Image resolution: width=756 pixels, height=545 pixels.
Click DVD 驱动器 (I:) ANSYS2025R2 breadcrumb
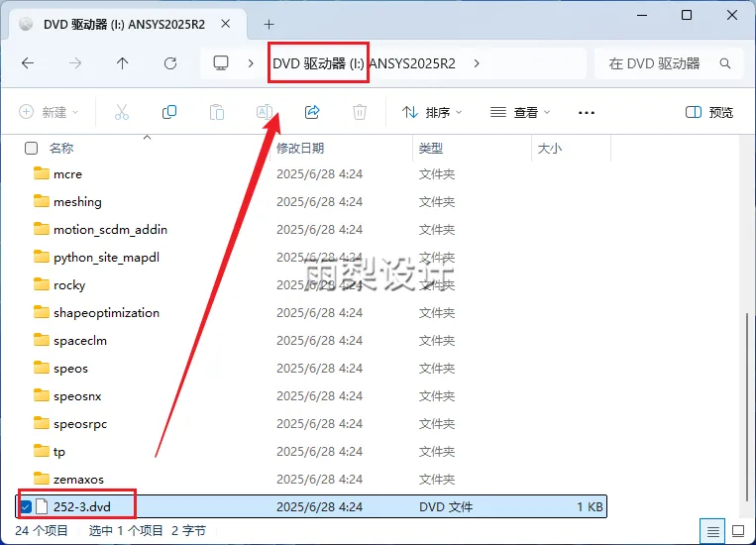pyautogui.click(x=364, y=63)
